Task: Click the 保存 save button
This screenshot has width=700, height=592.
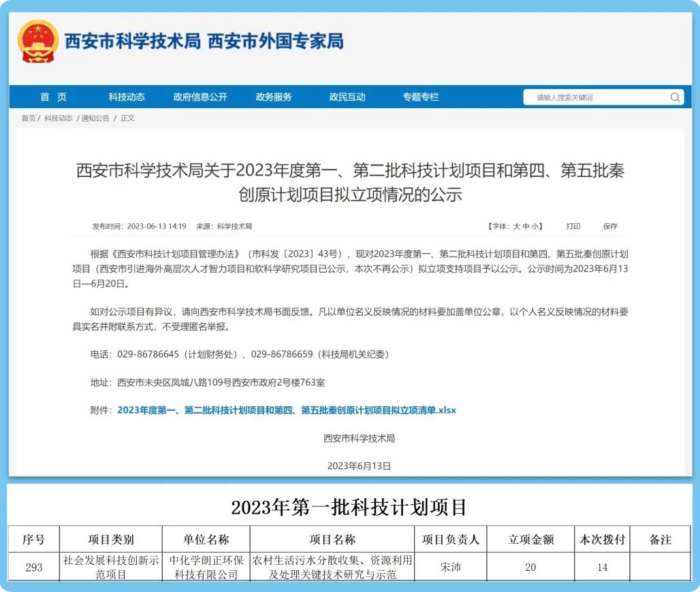Action: click(x=610, y=227)
